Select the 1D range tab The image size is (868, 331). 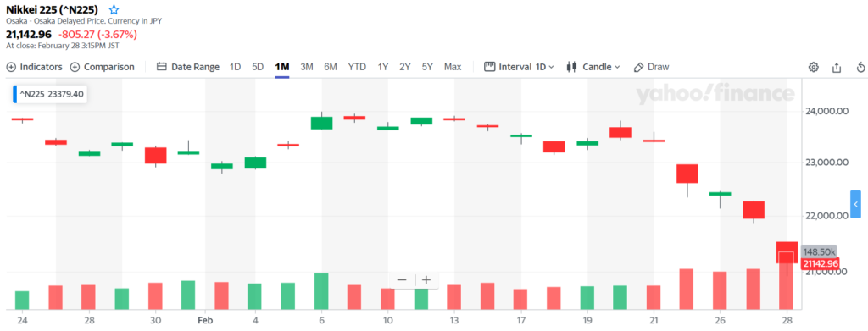(x=236, y=67)
